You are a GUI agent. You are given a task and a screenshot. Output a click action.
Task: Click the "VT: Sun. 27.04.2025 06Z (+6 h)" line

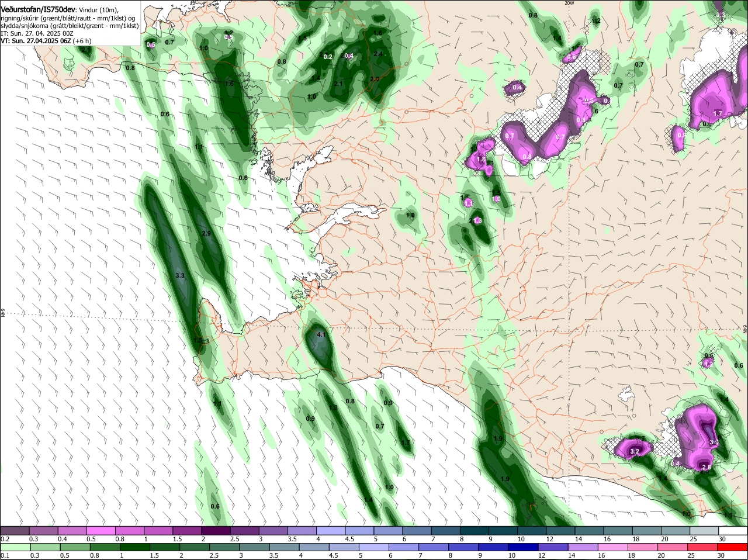pos(46,41)
